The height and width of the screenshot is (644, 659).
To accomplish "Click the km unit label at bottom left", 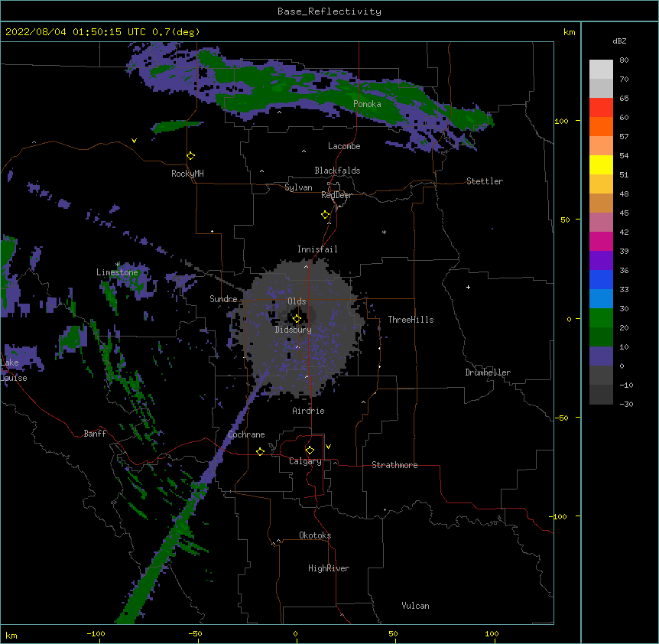I will click(x=11, y=636).
